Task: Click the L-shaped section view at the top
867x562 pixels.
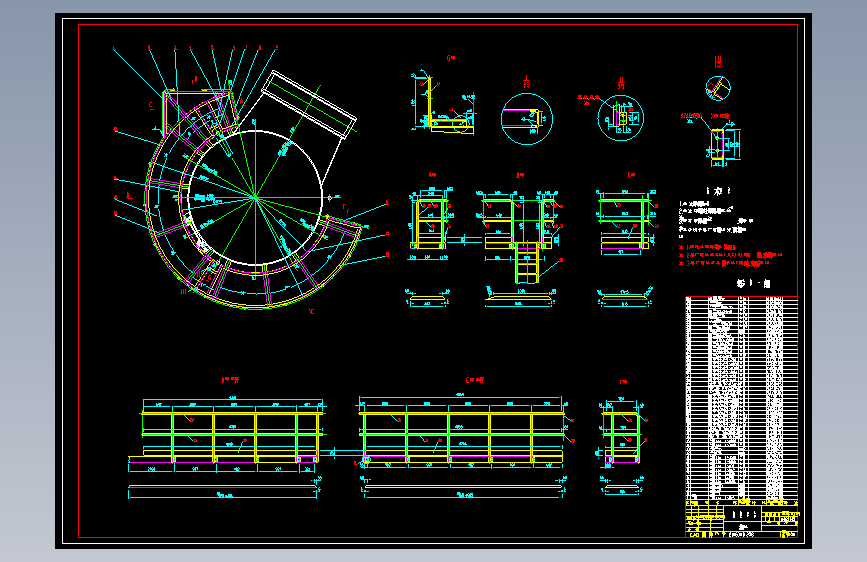Action: tap(442, 103)
